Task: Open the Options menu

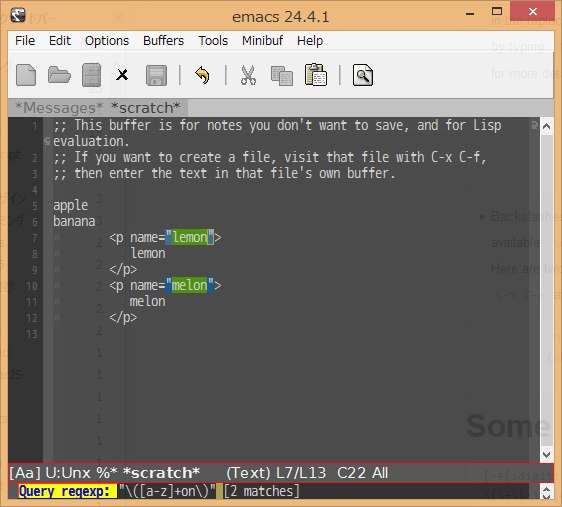Action: tap(107, 41)
